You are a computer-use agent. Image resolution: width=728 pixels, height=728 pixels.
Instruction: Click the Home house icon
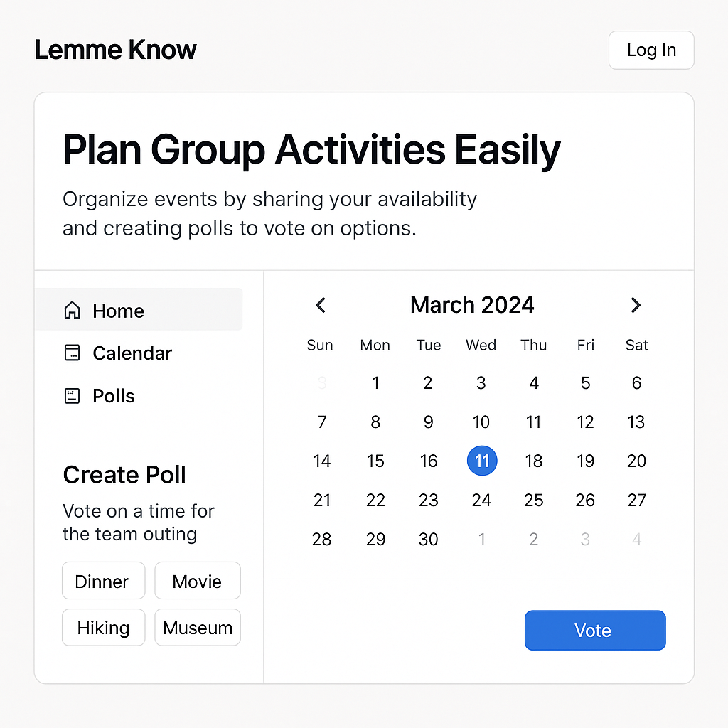72,311
